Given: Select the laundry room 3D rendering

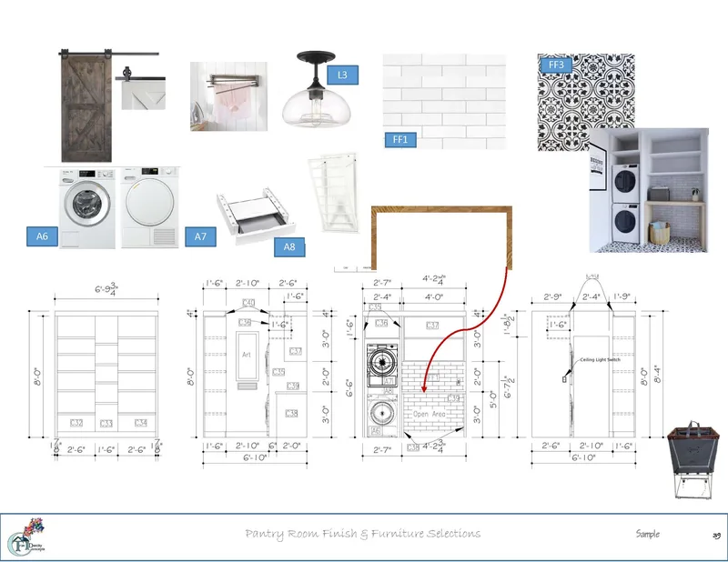Looking at the screenshot, I should click(649, 190).
